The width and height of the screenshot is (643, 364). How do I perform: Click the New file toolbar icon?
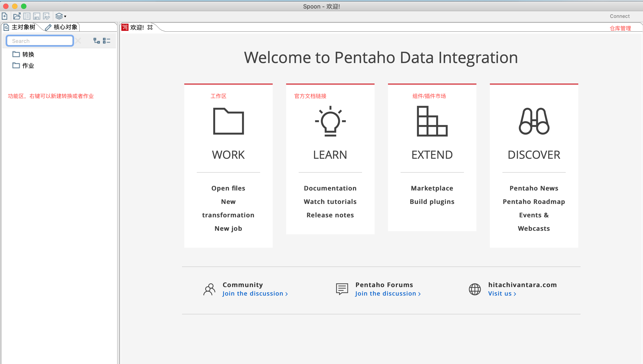(x=4, y=16)
